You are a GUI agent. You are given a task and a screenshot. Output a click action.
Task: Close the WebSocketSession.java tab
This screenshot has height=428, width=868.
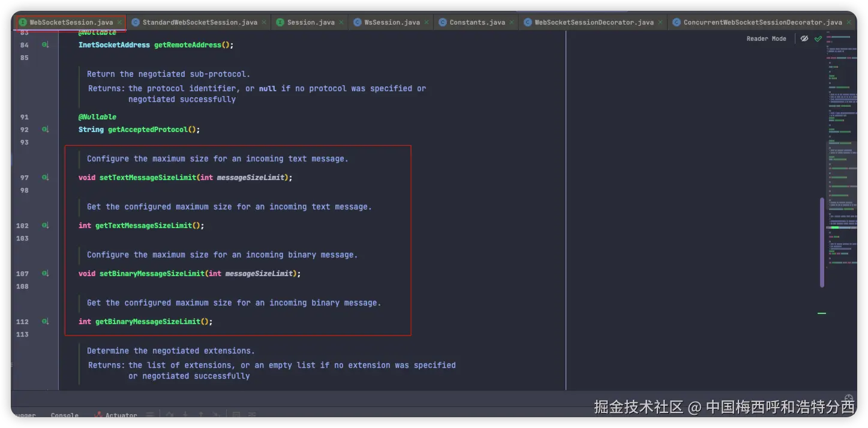[x=119, y=22]
